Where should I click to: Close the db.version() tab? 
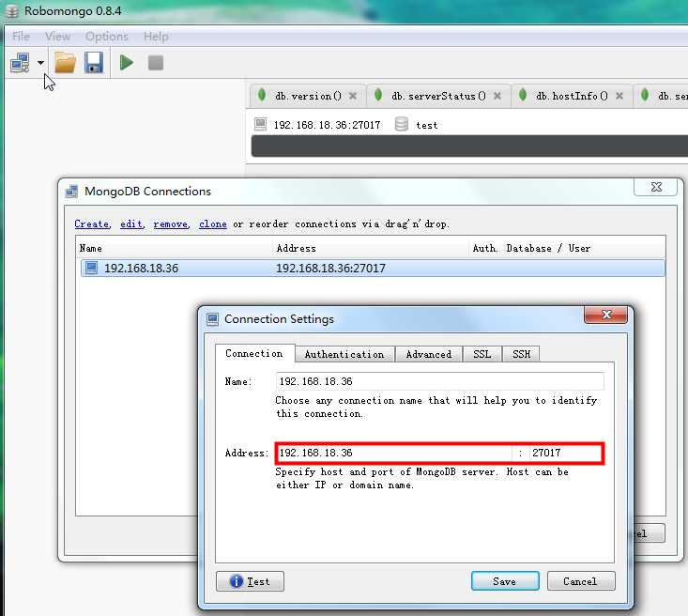(x=353, y=96)
